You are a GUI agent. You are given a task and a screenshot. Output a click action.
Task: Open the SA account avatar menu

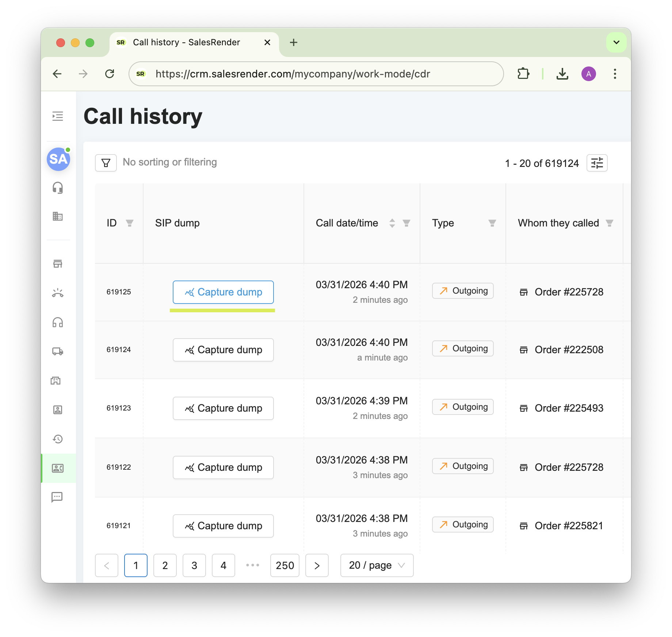pos(58,159)
